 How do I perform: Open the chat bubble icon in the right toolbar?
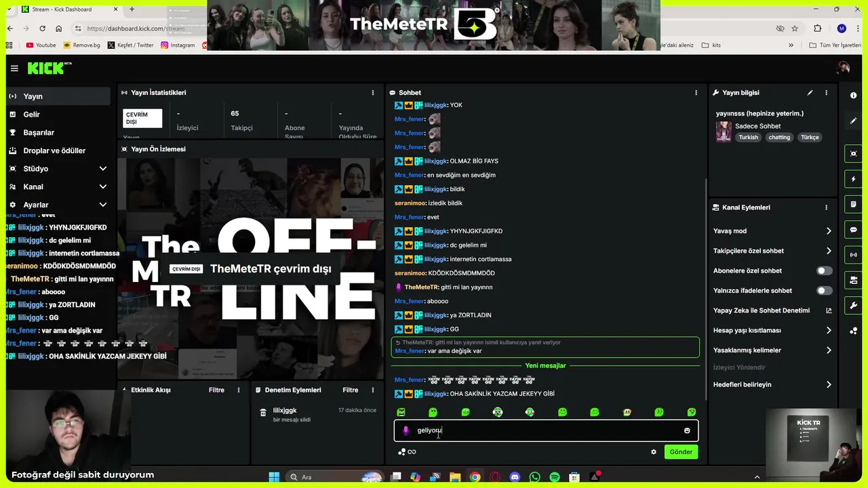[x=853, y=230]
